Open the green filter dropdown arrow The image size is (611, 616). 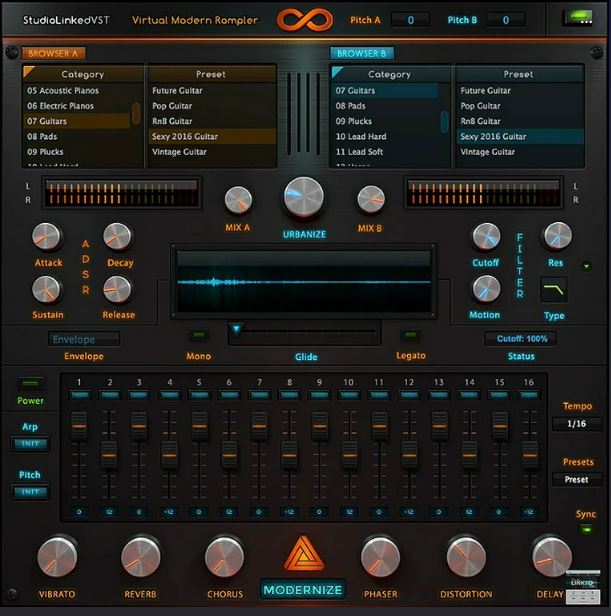coord(586,266)
